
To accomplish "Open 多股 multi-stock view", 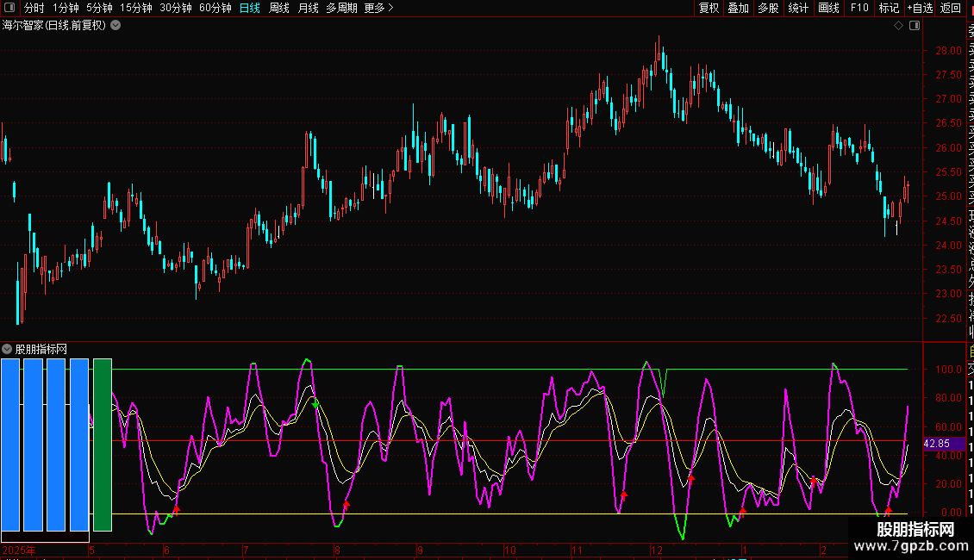I will click(x=768, y=8).
